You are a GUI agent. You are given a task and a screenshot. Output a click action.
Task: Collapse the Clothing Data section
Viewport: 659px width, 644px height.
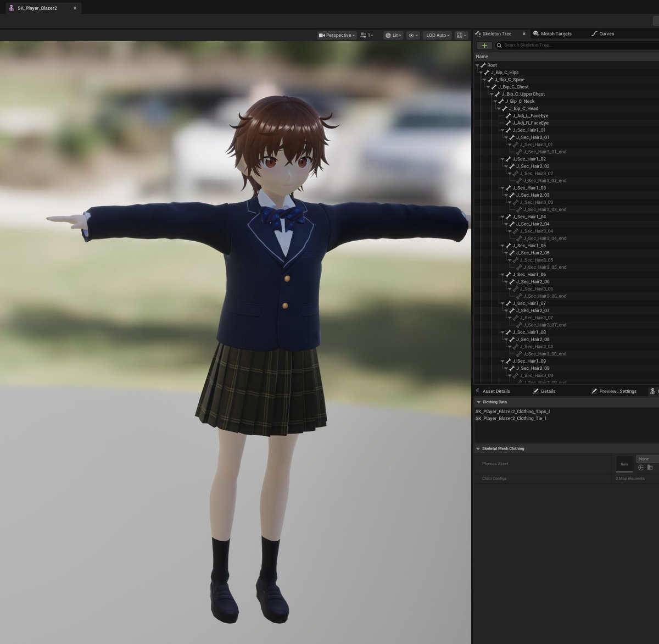[x=478, y=402]
